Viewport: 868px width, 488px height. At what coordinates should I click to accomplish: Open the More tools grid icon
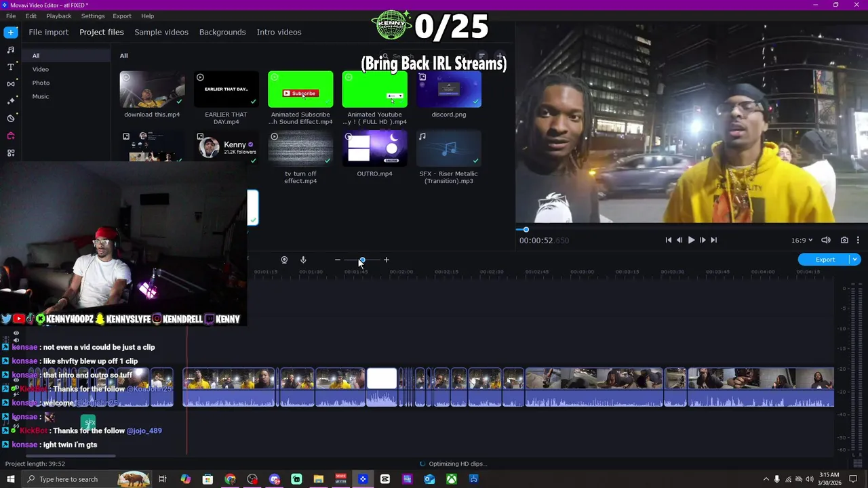[x=10, y=152]
